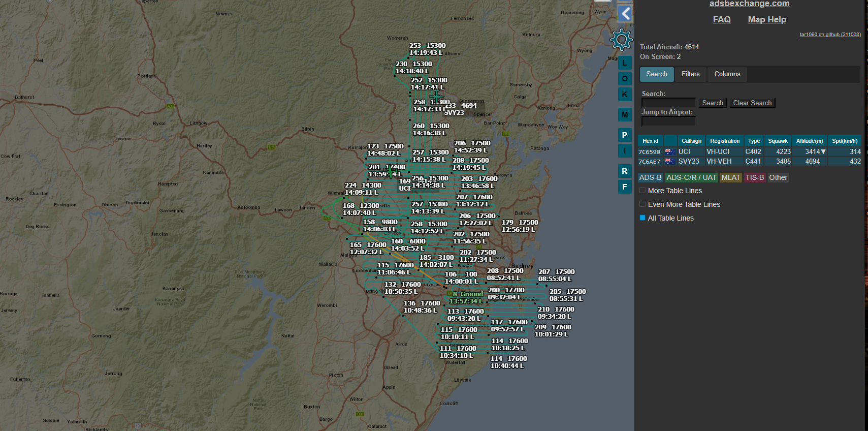The image size is (868, 431).
Task: Open the tar1090 on github link
Action: 830,35
